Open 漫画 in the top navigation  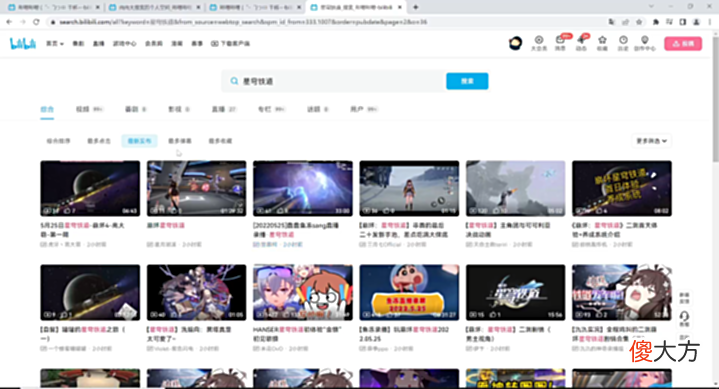[177, 44]
